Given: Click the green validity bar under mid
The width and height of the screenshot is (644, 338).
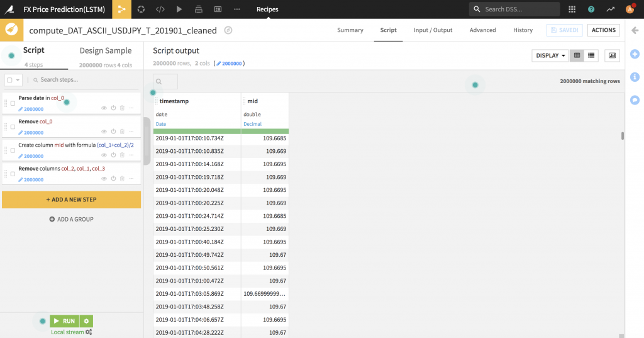Looking at the screenshot, I should point(265,131).
